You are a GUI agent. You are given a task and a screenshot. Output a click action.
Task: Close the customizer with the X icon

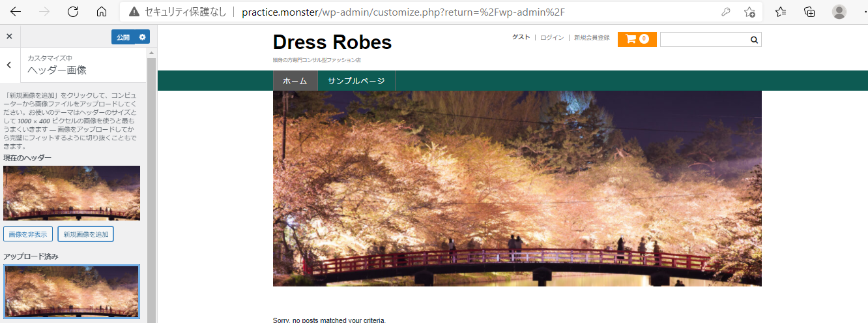tap(9, 37)
